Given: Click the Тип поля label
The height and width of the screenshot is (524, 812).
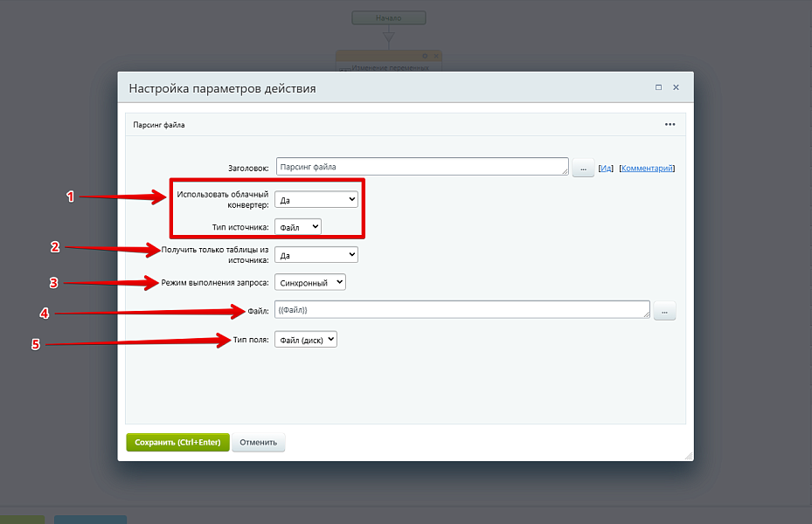Looking at the screenshot, I should 251,340.
